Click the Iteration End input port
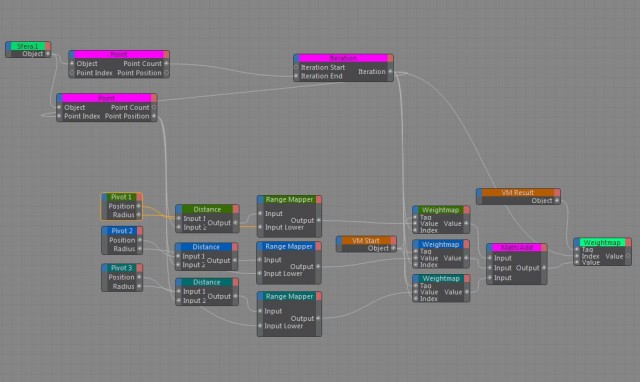Screen dimensions: 640x382 (x=296, y=76)
